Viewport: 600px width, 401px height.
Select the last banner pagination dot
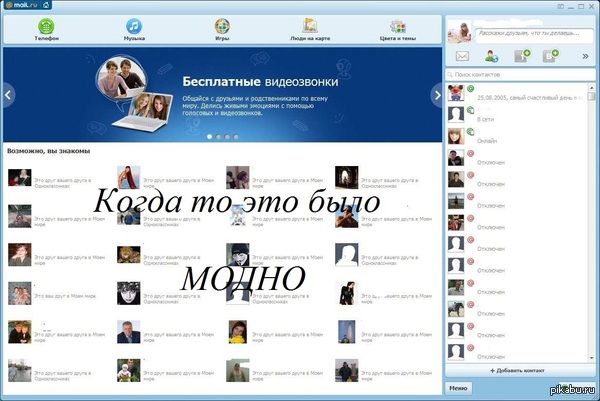pyautogui.click(x=236, y=135)
